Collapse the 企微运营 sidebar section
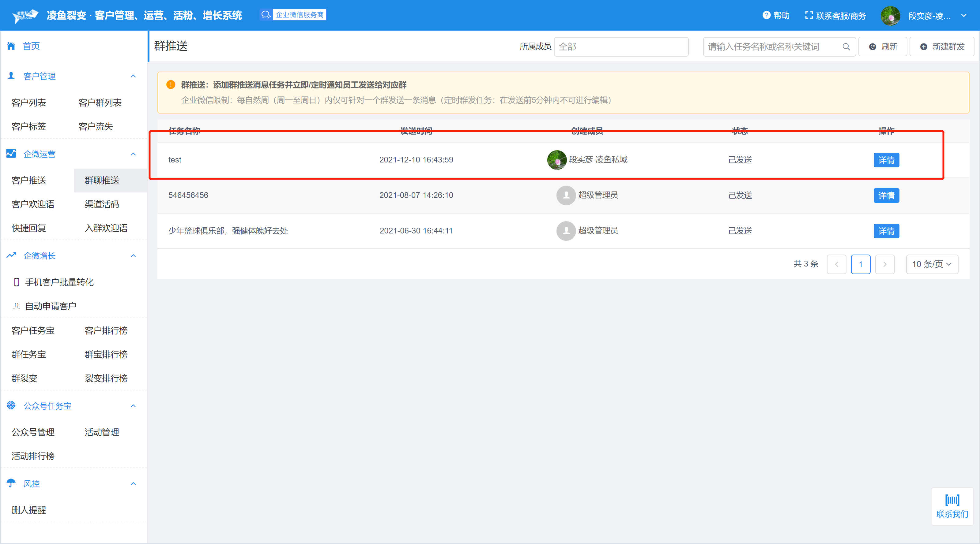Screen dimensions: 980x544 (133, 154)
